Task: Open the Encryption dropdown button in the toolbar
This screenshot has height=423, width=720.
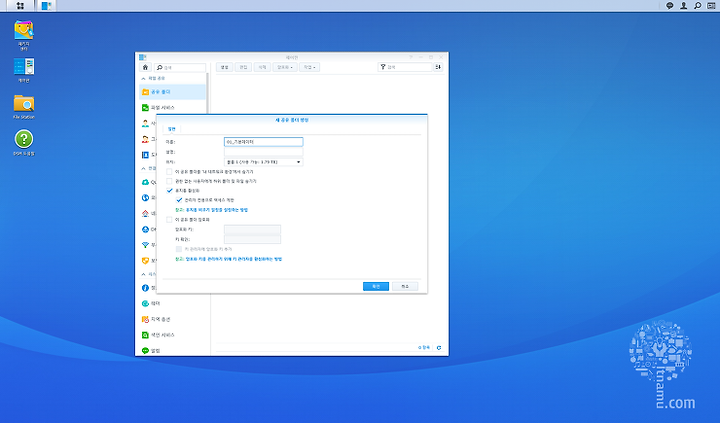Action: (x=285, y=67)
